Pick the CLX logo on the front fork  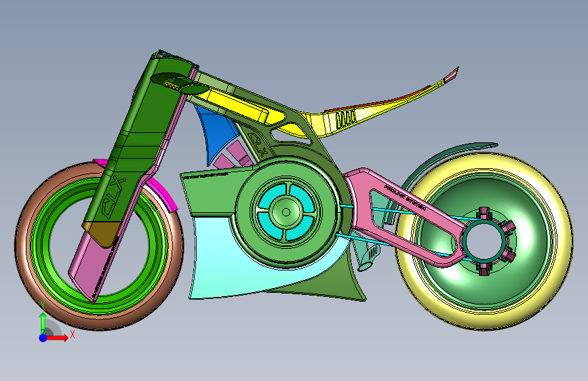114,198
